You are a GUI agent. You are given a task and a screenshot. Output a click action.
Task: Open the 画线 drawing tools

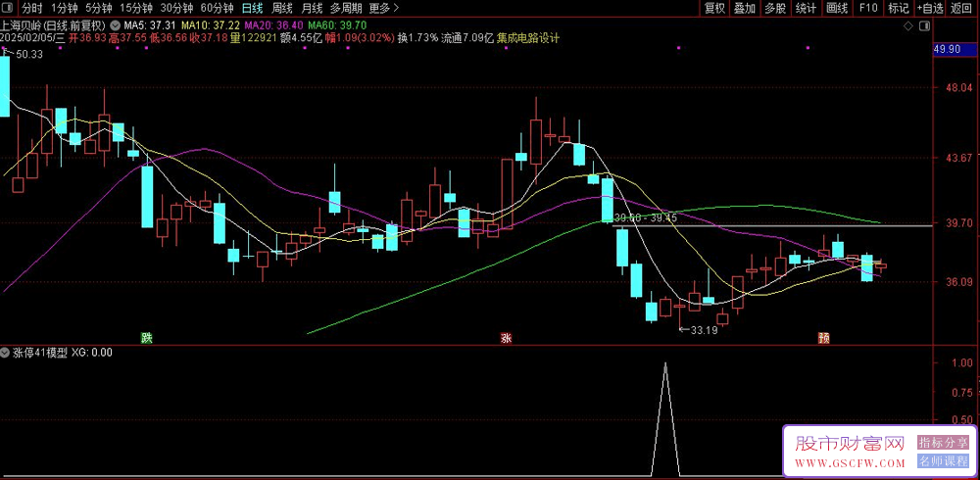836,8
